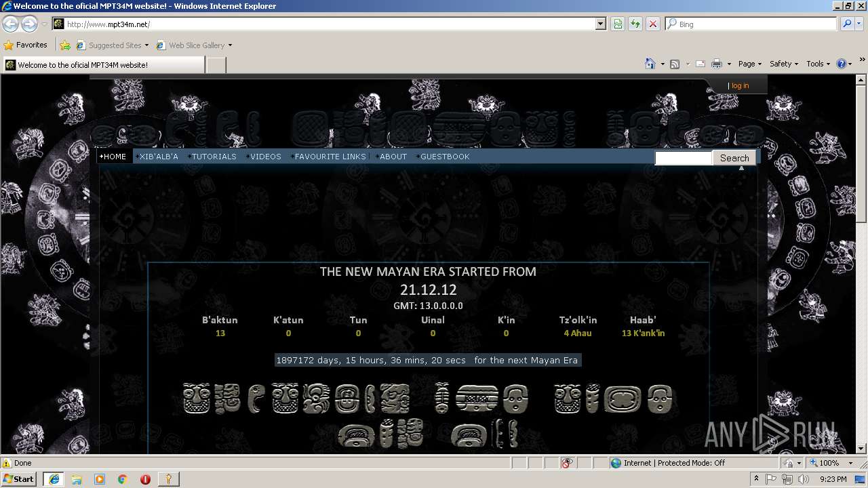This screenshot has width=868, height=488.
Task: Show hidden tray icons arrow
Action: 756,479
